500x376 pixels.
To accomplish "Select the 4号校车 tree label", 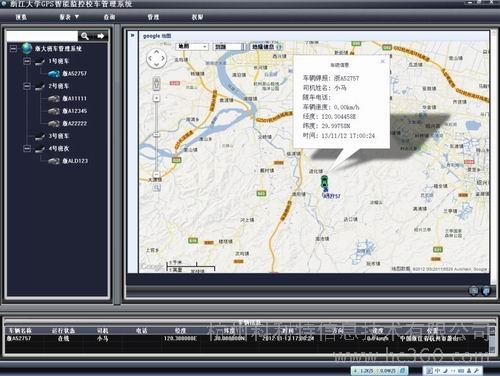I will click(x=59, y=148).
